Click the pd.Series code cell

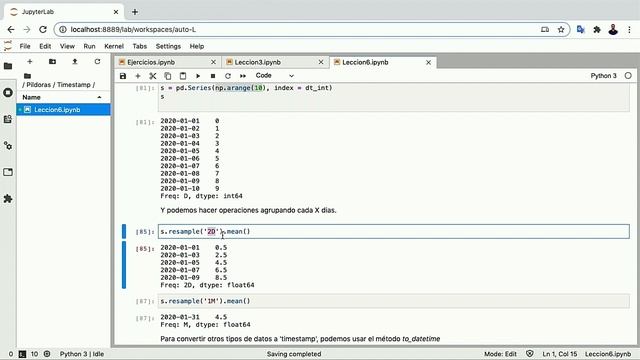pyautogui.click(x=393, y=97)
